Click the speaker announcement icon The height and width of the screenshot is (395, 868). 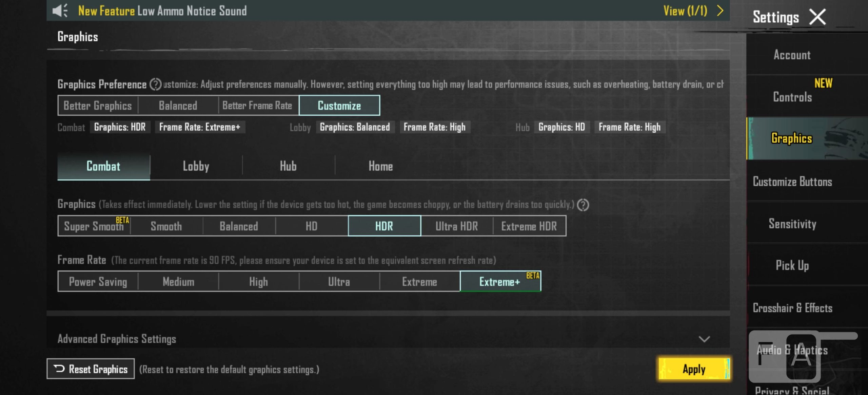(x=60, y=11)
